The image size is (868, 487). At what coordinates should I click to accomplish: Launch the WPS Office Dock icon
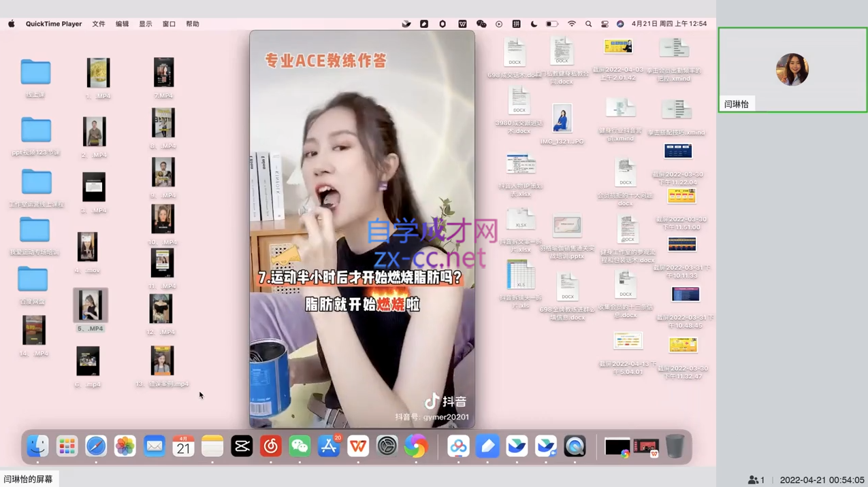pyautogui.click(x=358, y=446)
